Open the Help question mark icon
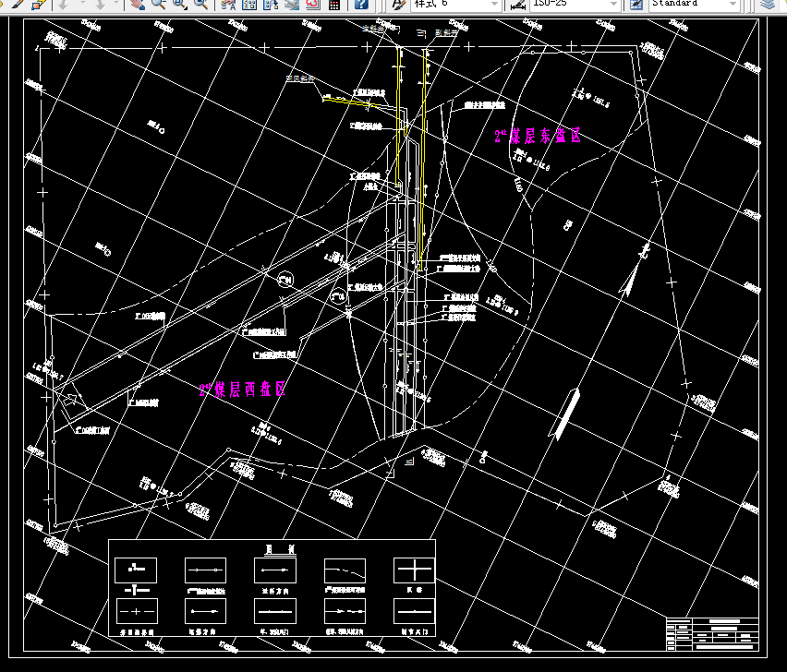The height and width of the screenshot is (672, 787). 361,4
